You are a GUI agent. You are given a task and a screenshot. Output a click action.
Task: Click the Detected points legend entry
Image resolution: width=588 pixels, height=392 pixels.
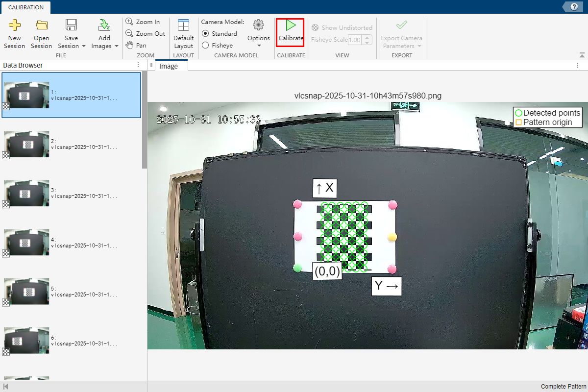[x=547, y=113]
